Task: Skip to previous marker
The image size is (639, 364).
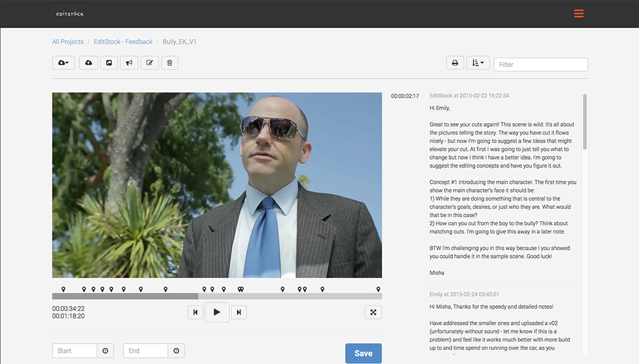Action: [196, 312]
